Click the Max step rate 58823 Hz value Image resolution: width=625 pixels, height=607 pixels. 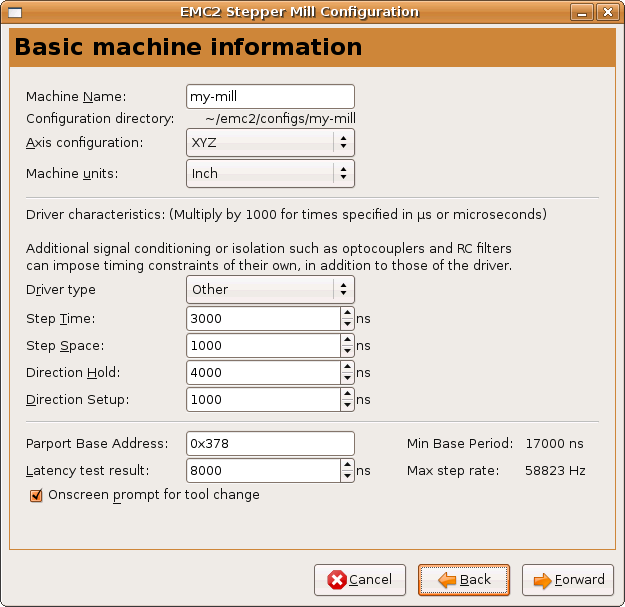pyautogui.click(x=555, y=471)
